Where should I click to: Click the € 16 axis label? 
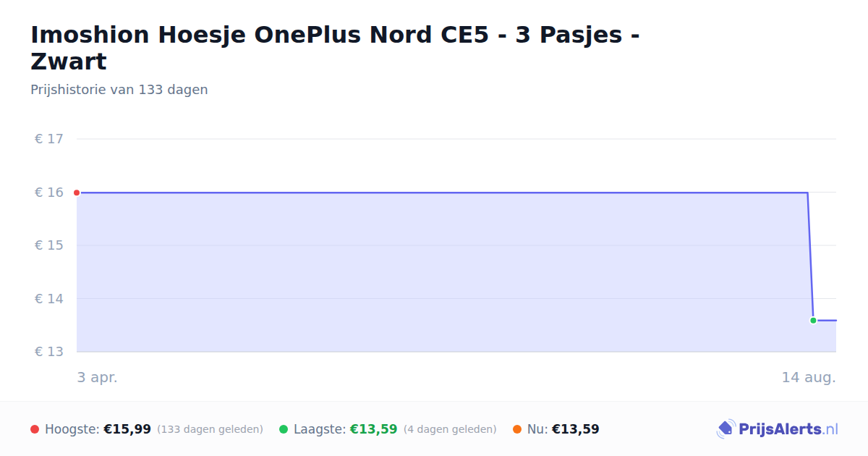coord(49,193)
